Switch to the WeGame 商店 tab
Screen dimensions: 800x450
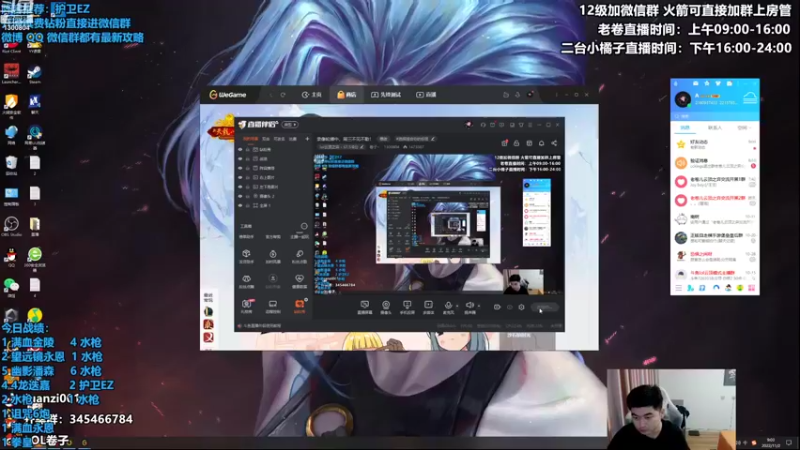click(346, 94)
